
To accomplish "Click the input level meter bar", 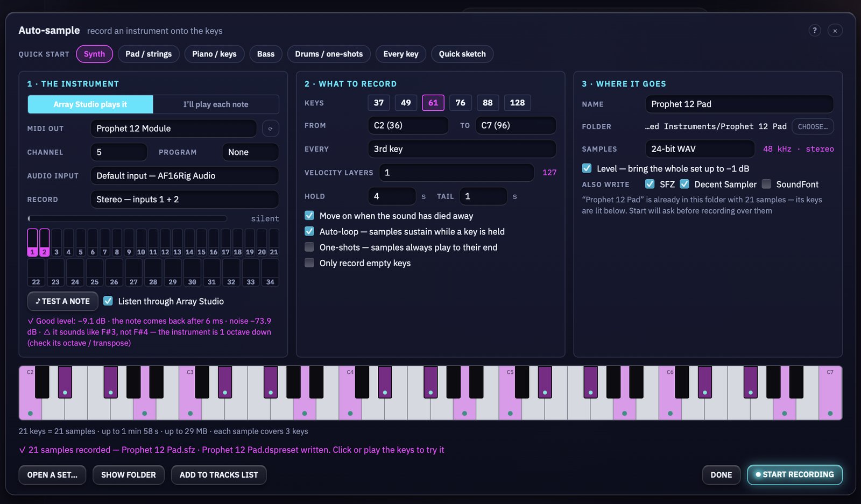I will pos(127,218).
